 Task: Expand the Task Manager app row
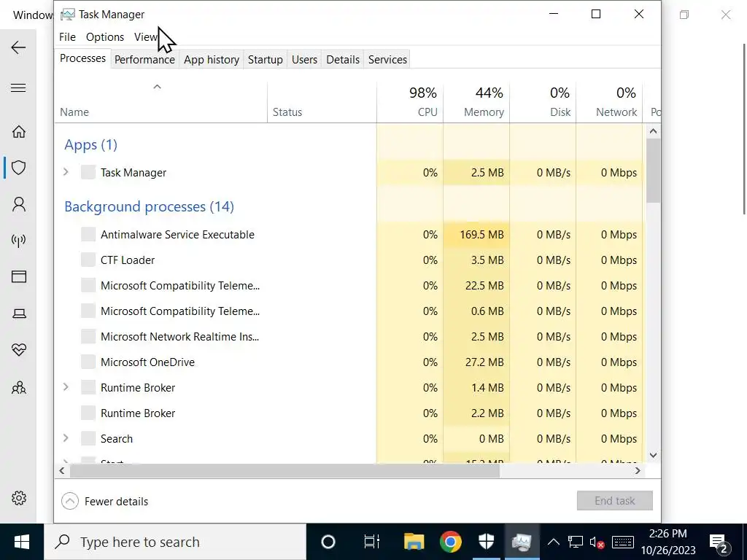(66, 172)
